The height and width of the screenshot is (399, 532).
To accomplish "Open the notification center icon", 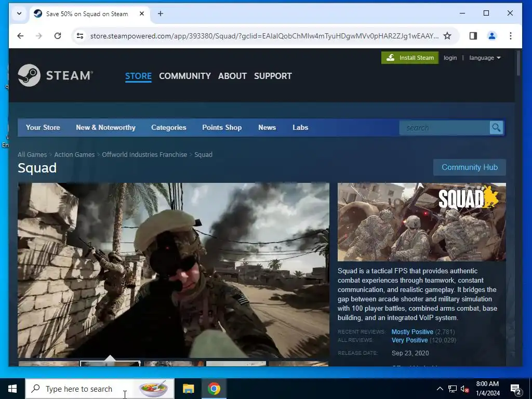I will (516, 389).
